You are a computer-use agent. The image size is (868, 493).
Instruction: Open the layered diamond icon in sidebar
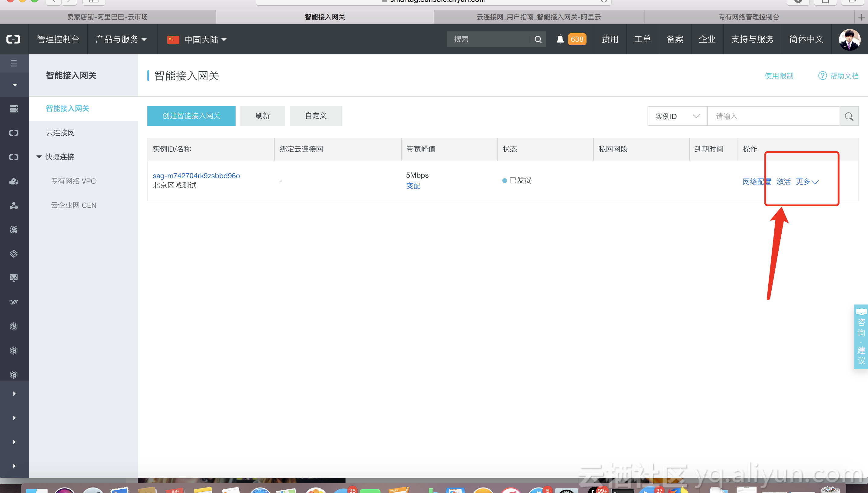point(14,254)
